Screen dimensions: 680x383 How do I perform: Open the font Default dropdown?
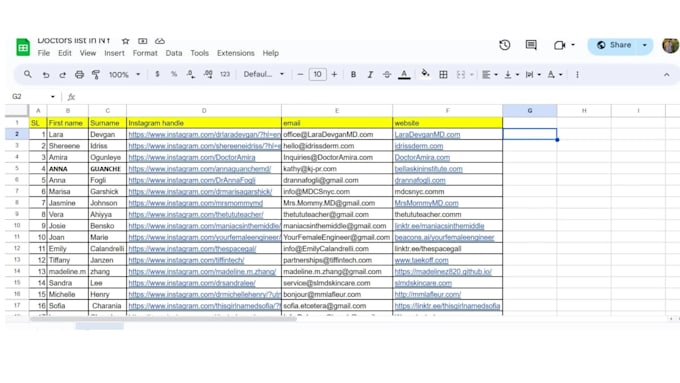264,74
